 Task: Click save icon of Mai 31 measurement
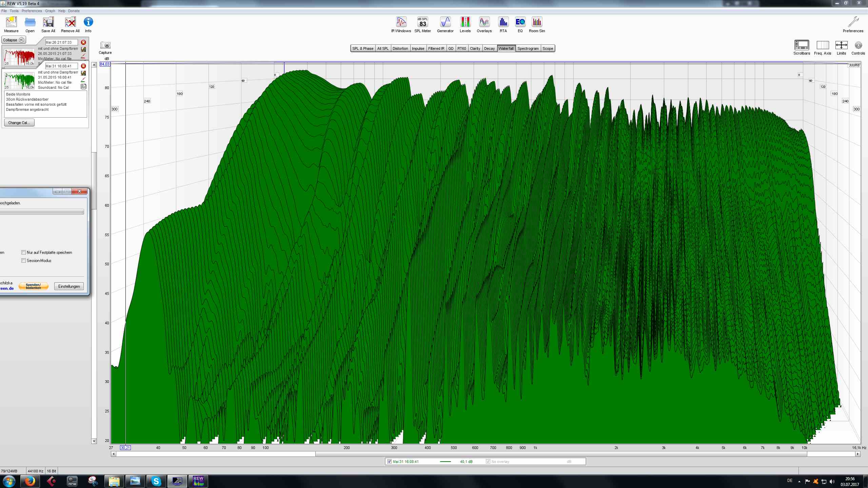click(x=83, y=73)
